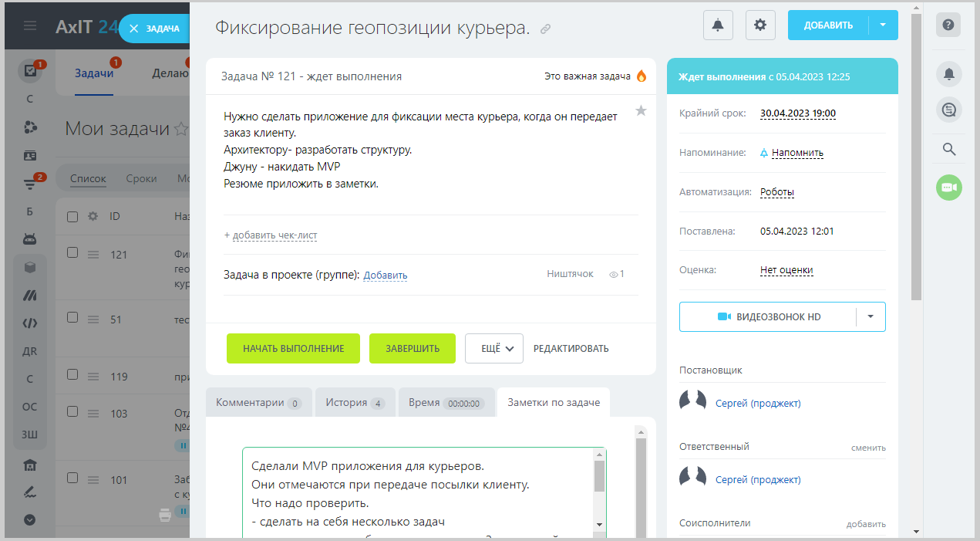980x541 pixels.
Task: Expand ВИДЕОЗВОНОК HD dropdown arrow
Action: coord(871,316)
